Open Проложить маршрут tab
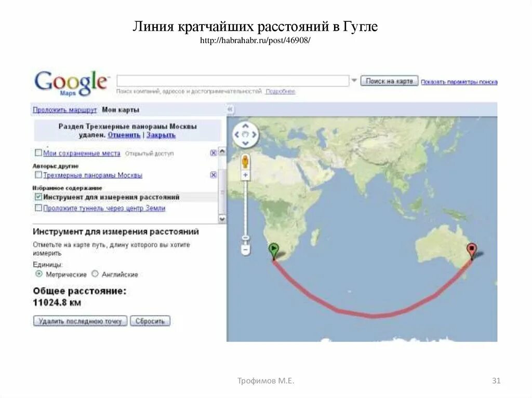This screenshot has height=398, width=532. click(x=65, y=110)
